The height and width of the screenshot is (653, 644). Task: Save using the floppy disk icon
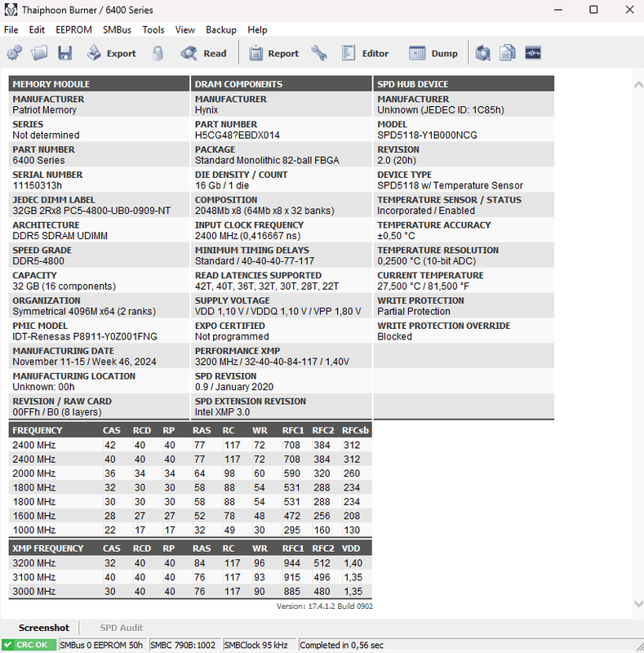[64, 53]
